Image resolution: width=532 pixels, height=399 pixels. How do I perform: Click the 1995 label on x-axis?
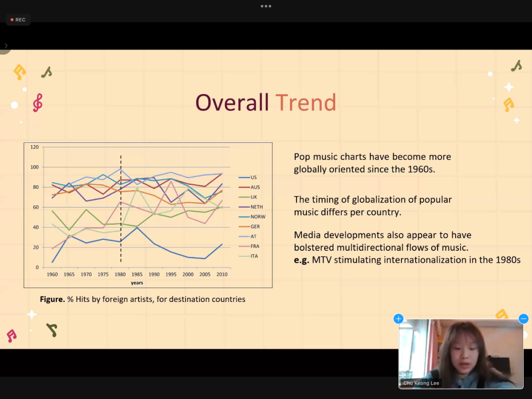[171, 274]
